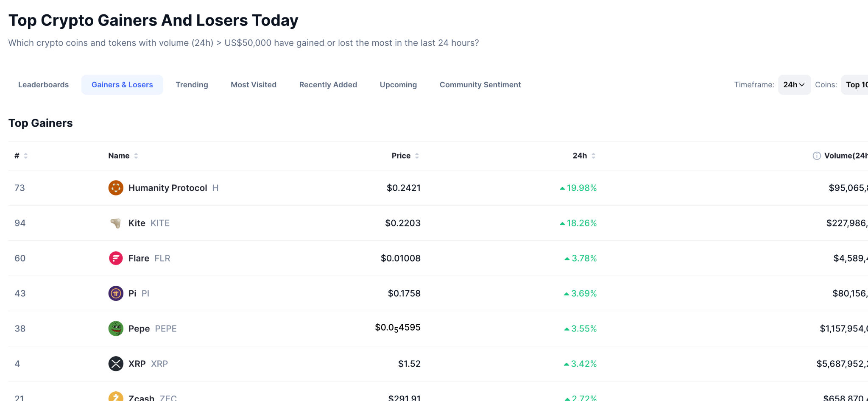This screenshot has width=868, height=401.
Task: Open the 24h Timeframe dropdown
Action: pyautogui.click(x=794, y=85)
